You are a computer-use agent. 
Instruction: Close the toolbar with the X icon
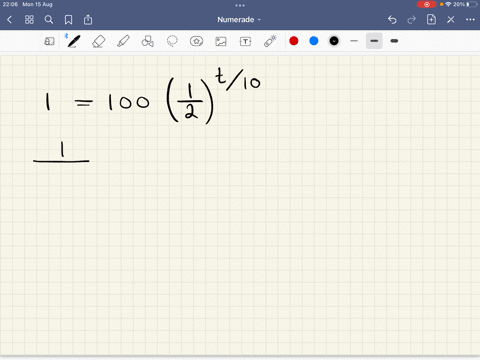[451, 20]
